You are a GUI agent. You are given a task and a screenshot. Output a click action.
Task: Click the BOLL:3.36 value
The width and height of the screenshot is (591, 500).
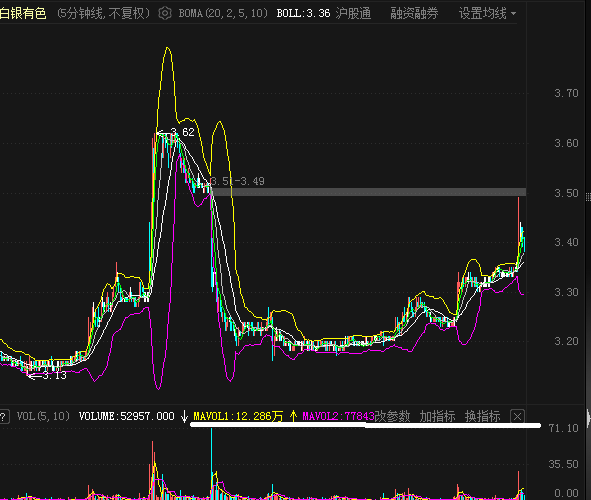click(303, 14)
